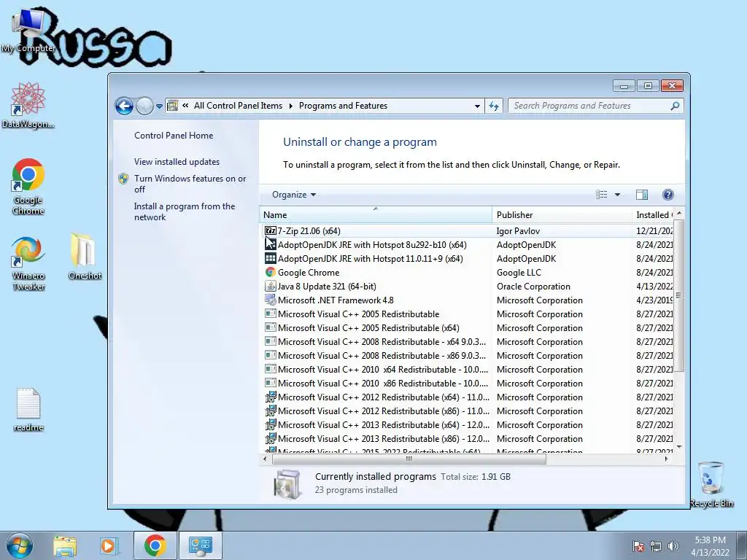Click icon of AdoptOpenJDK JRE 11.0.11+9
Screen dimensions: 747x560
point(270,259)
